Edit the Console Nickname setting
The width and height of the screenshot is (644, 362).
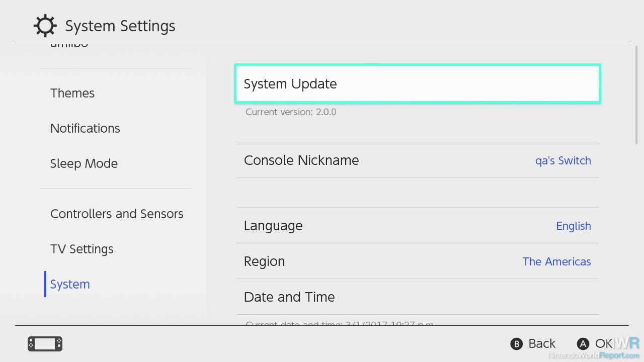pos(418,160)
